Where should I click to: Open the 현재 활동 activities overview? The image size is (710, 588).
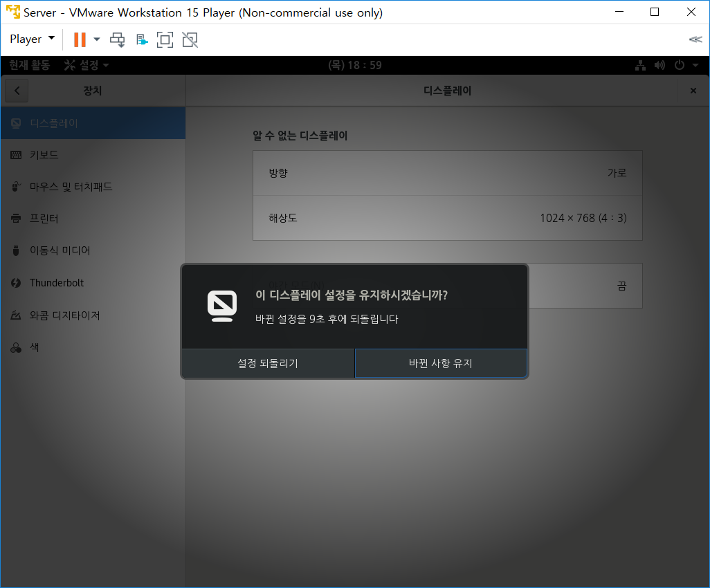[x=30, y=65]
